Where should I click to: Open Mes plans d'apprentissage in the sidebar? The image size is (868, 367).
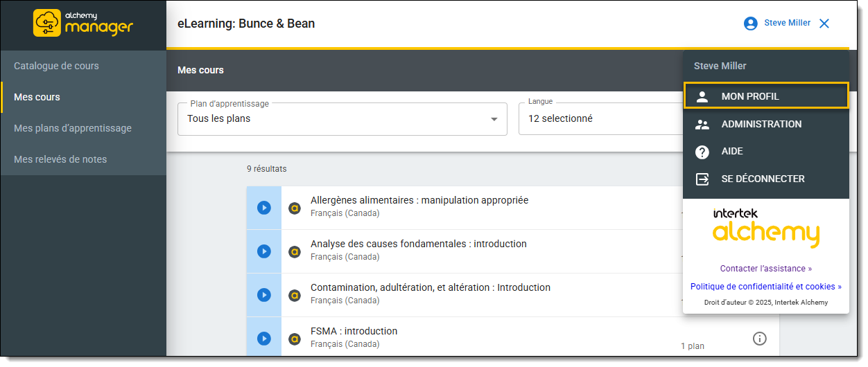(73, 128)
